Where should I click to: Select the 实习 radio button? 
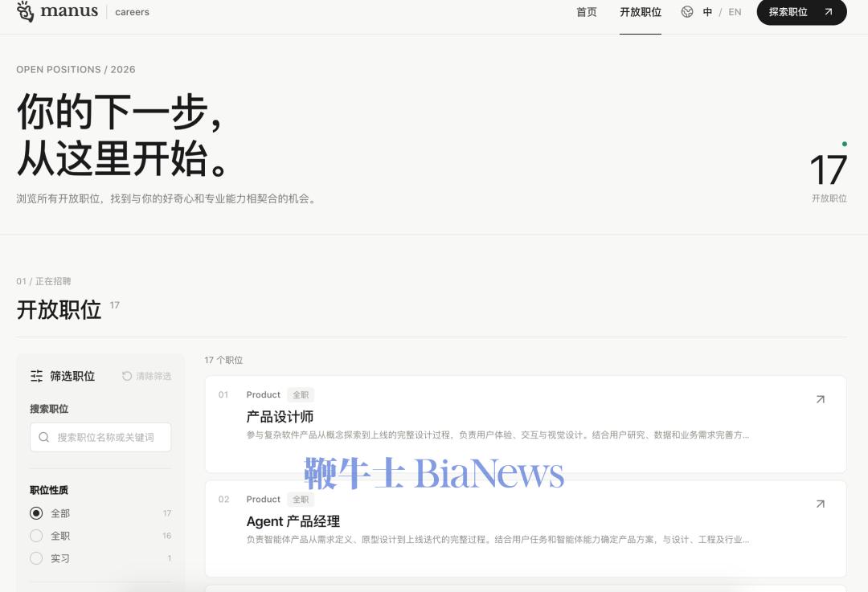[36, 558]
